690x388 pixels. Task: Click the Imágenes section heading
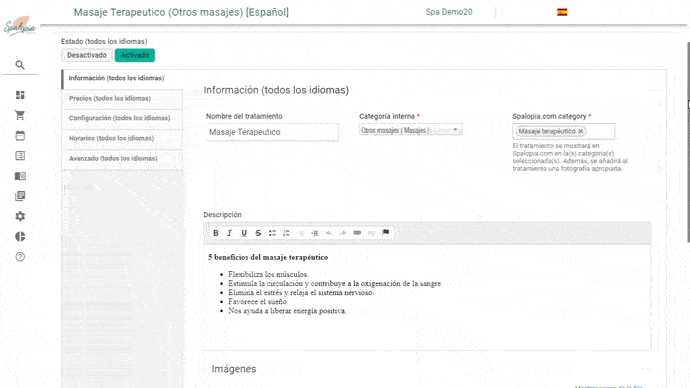click(x=234, y=369)
